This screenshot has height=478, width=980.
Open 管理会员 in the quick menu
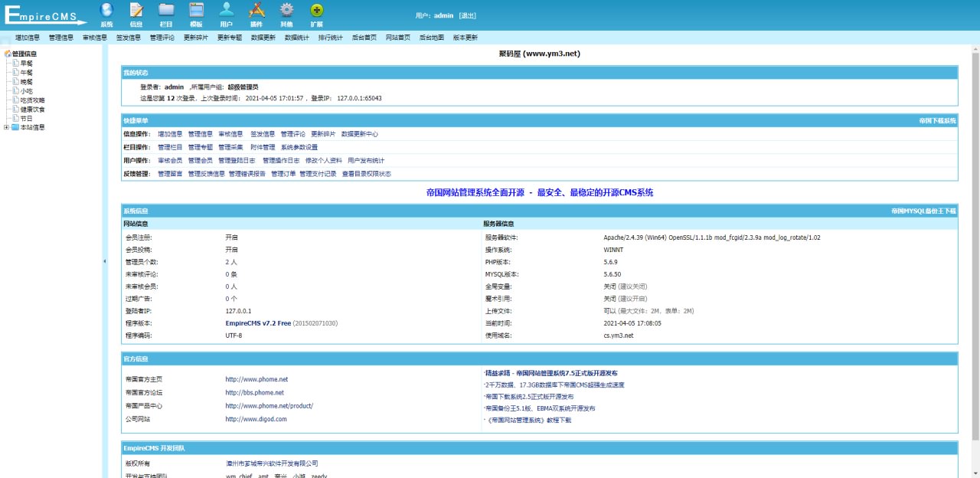[201, 161]
